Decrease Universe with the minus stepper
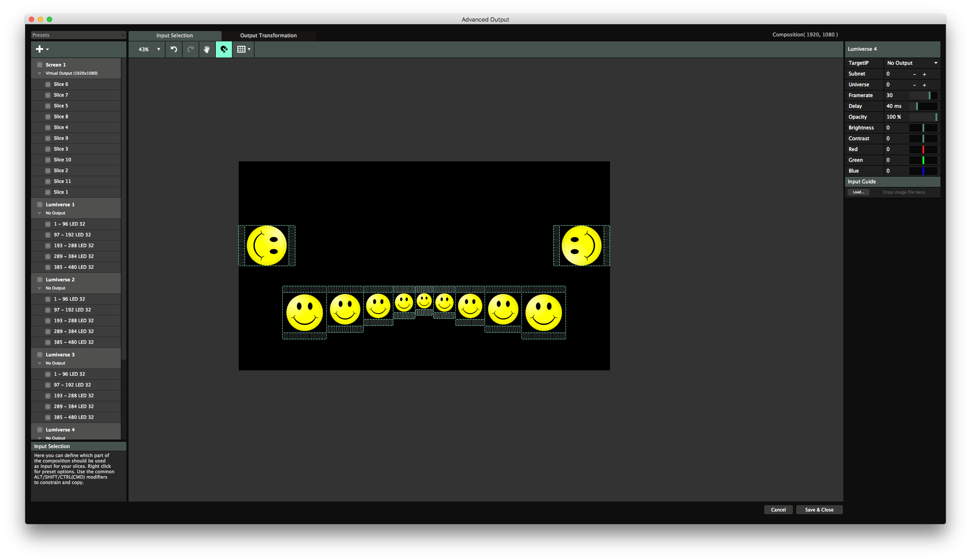971x560 pixels. click(x=914, y=85)
